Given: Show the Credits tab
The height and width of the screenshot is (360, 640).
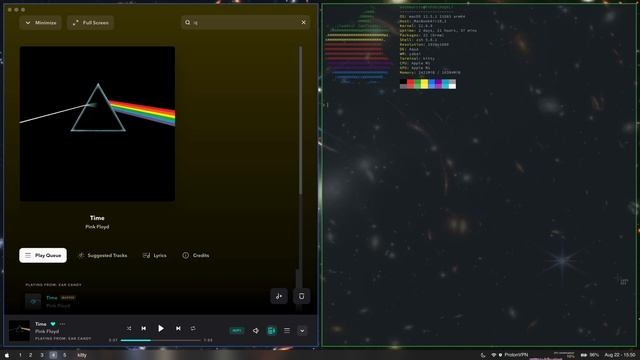Looking at the screenshot, I should coord(196,256).
